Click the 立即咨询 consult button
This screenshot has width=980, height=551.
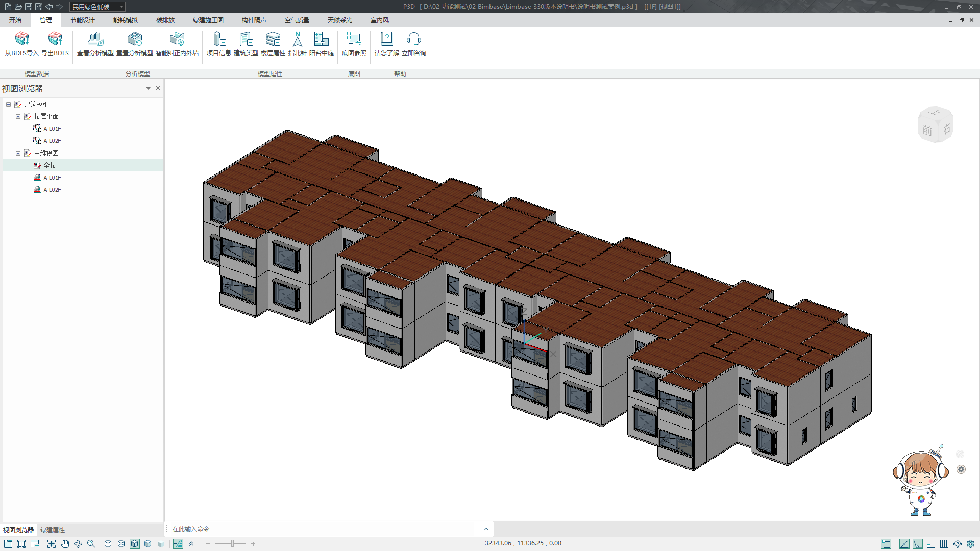coord(414,40)
